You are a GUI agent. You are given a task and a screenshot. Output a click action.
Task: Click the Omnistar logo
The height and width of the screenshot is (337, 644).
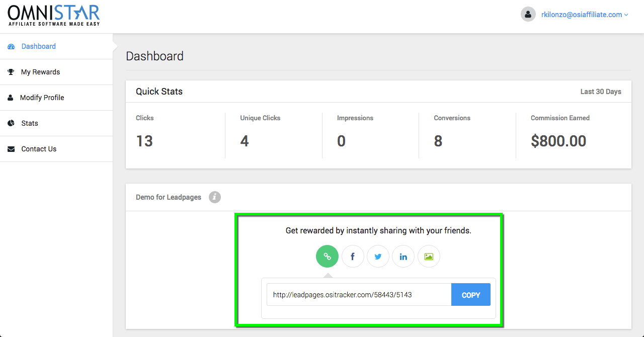[x=54, y=16]
